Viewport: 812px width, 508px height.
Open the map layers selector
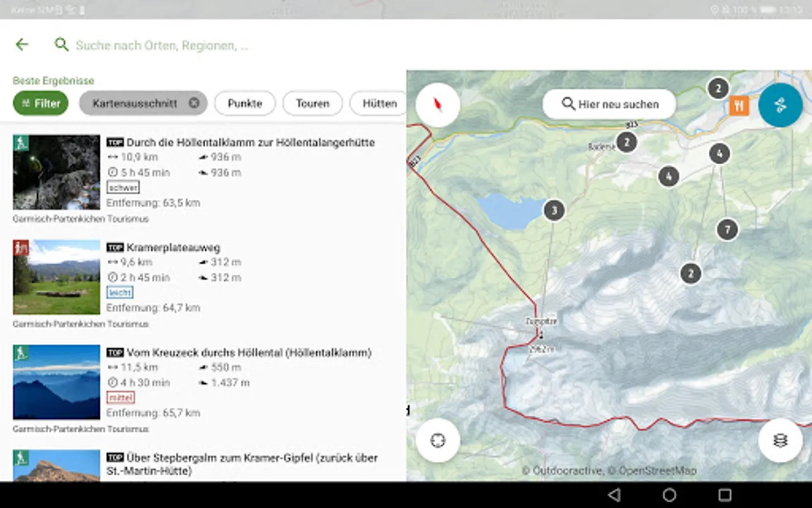pos(780,440)
